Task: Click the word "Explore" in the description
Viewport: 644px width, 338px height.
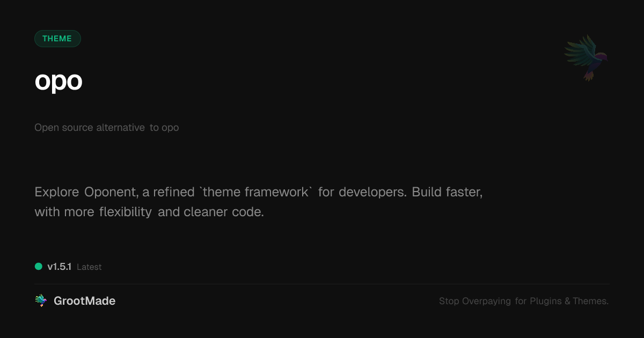Action: (x=56, y=192)
